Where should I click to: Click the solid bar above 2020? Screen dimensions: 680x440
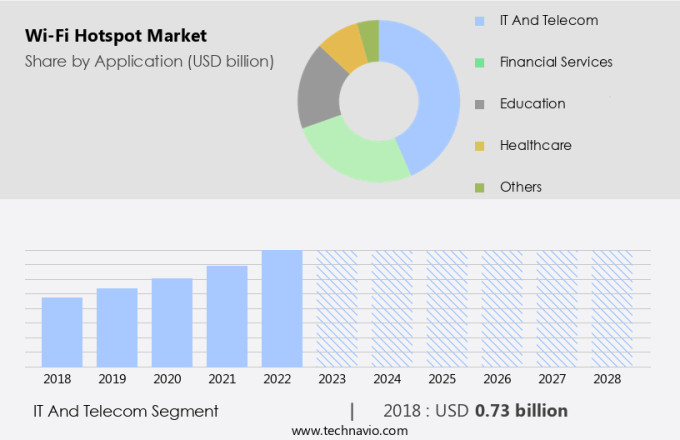click(x=172, y=322)
